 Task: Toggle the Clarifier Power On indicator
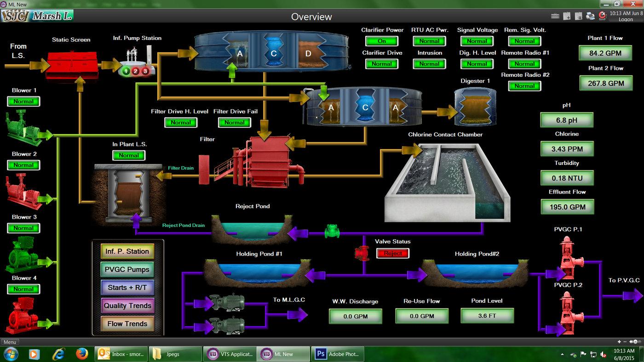pos(382,41)
